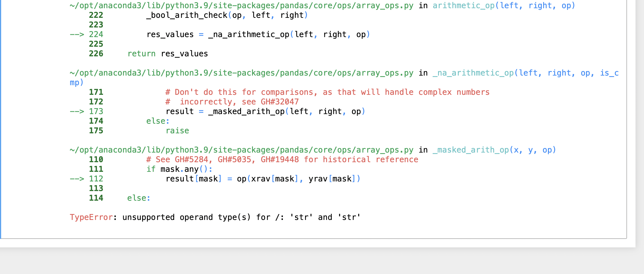This screenshot has height=274, width=644.
Task: Click the array_ops.py file path above line 110
Action: click(242, 150)
